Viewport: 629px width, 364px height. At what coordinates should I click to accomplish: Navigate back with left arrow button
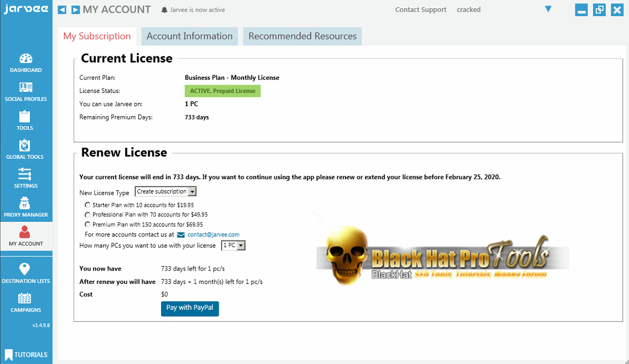coord(62,9)
